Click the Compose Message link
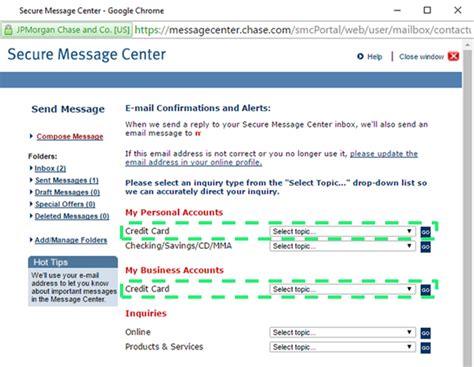The width and height of the screenshot is (474, 367). click(70, 136)
